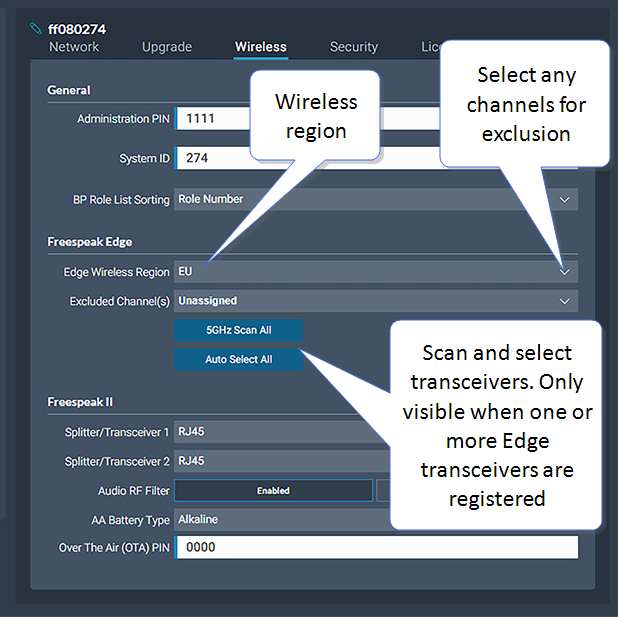Click the Administration PIN label
This screenshot has height=617, width=618.
pyautogui.click(x=123, y=119)
